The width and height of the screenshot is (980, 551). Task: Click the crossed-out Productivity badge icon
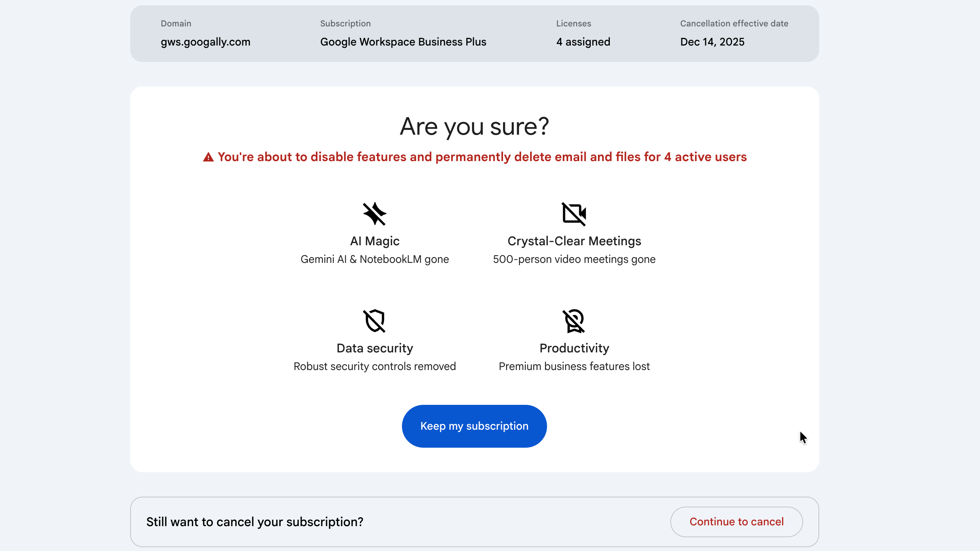click(x=574, y=321)
